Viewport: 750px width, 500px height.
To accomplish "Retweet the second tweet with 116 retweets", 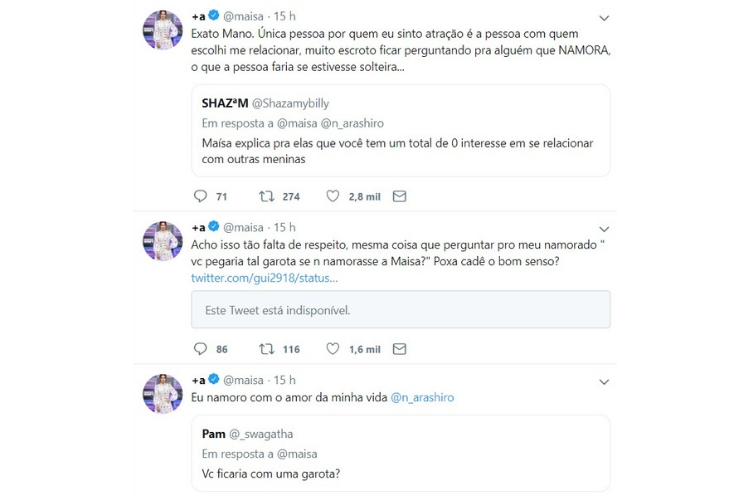I will tap(267, 349).
